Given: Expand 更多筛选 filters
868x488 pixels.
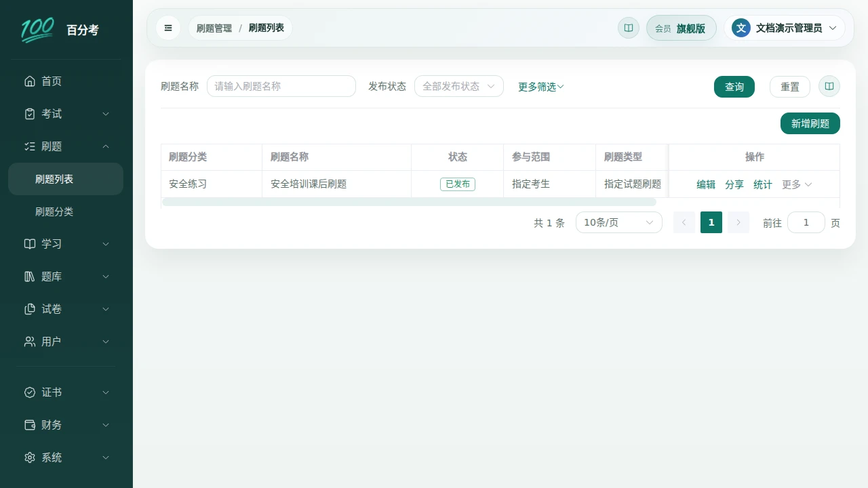Looking at the screenshot, I should [x=541, y=87].
